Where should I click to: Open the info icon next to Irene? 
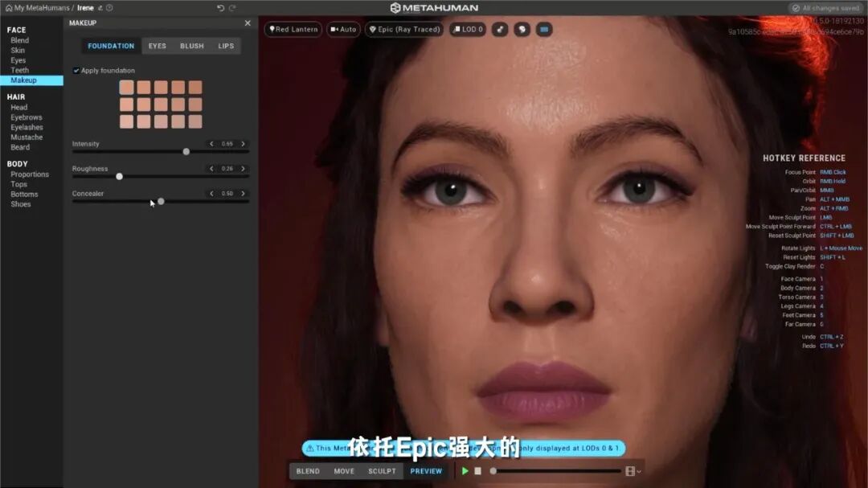coord(109,8)
